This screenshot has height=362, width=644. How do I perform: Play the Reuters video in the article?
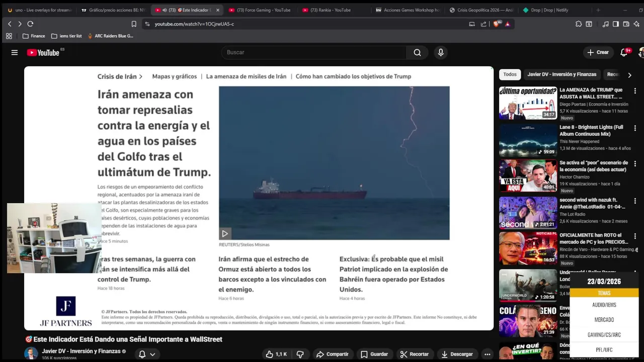pos(224,234)
